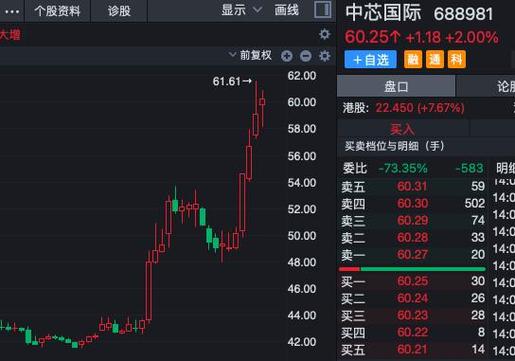Open the 个股资料 tab
This screenshot has height=361, width=515.
(x=57, y=11)
